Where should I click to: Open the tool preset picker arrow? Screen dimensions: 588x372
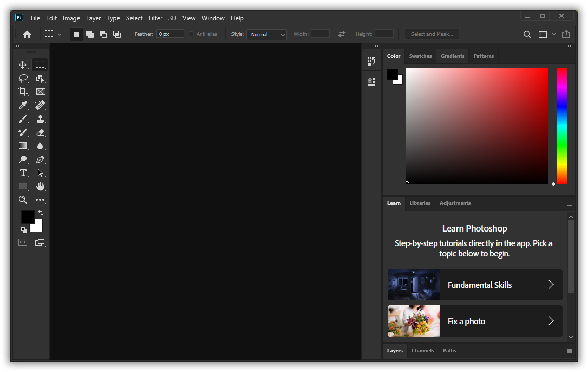(60, 34)
